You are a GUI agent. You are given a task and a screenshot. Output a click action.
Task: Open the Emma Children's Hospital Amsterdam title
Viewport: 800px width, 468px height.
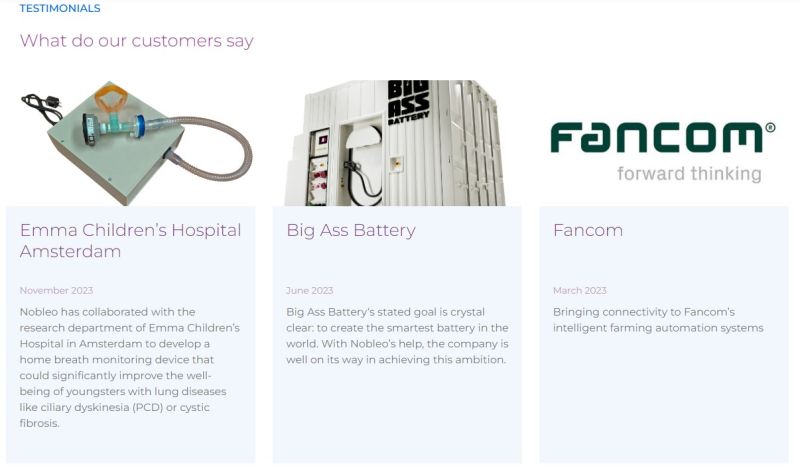tap(130, 240)
